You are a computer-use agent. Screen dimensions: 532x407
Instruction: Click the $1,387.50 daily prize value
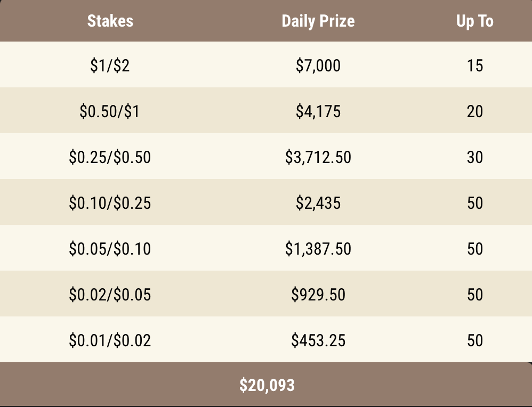point(318,249)
